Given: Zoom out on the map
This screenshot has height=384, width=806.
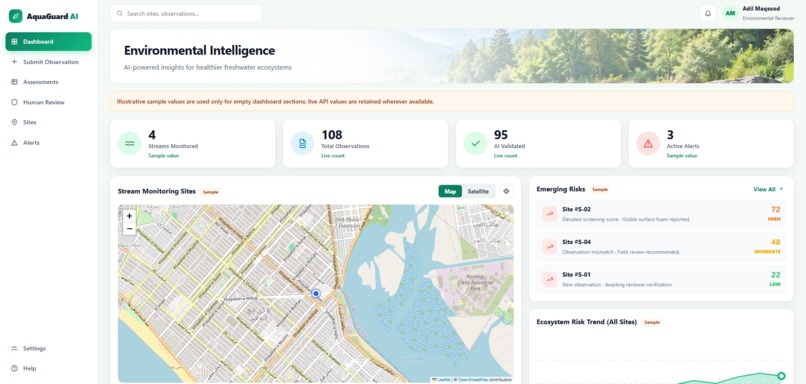Looking at the screenshot, I should point(130,229).
